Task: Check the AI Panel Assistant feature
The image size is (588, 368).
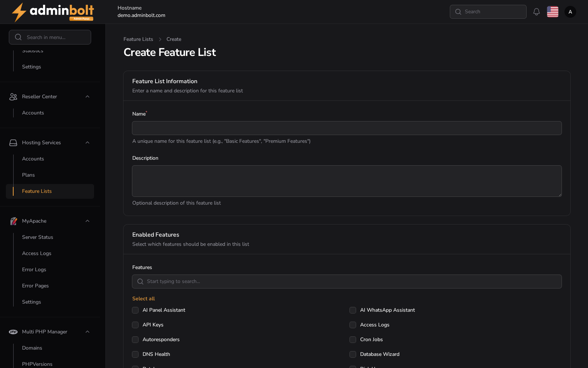Action: (135, 310)
